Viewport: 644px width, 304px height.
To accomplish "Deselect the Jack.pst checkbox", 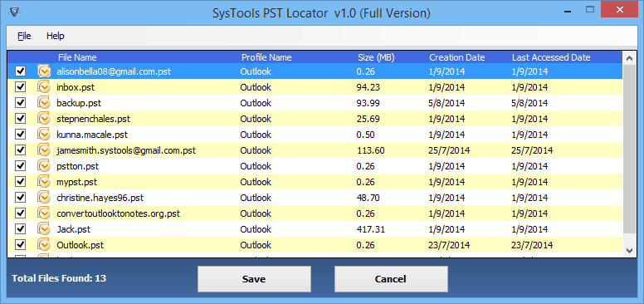I will point(21,229).
